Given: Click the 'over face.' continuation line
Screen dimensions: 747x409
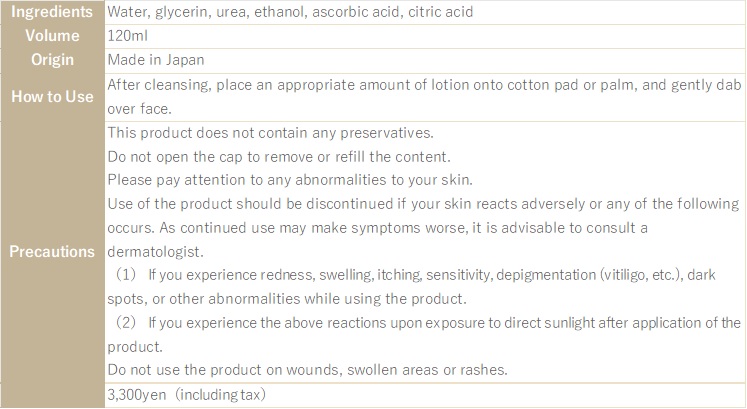Looking at the screenshot, I should pyautogui.click(x=139, y=109).
